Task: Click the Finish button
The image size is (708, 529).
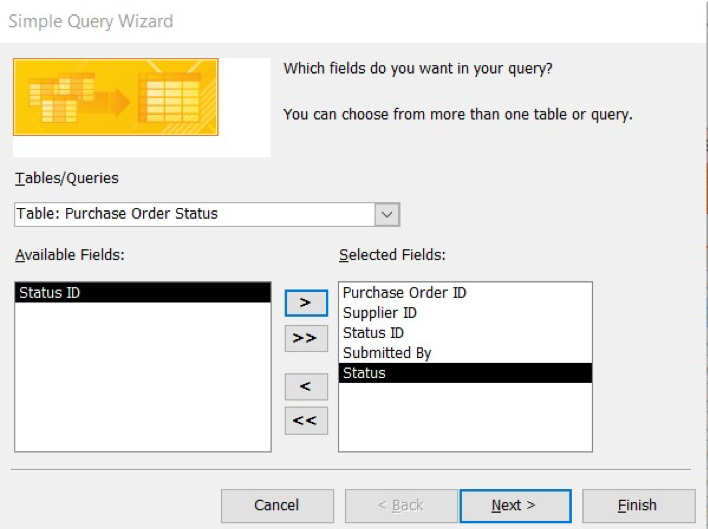Action: (x=638, y=505)
